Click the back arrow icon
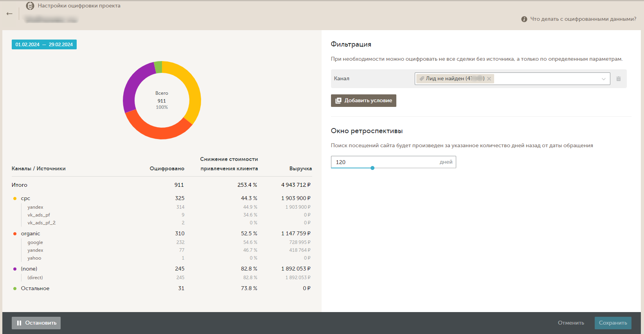This screenshot has width=644, height=334. [9, 14]
